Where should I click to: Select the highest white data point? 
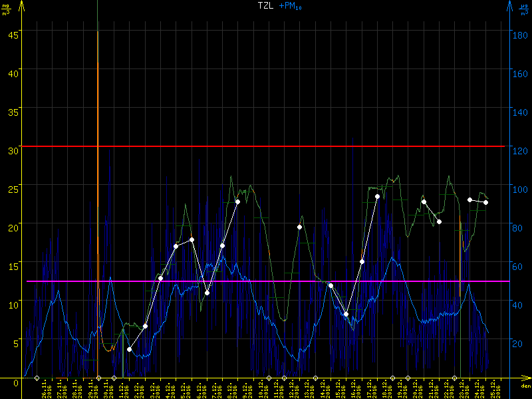[377, 197]
